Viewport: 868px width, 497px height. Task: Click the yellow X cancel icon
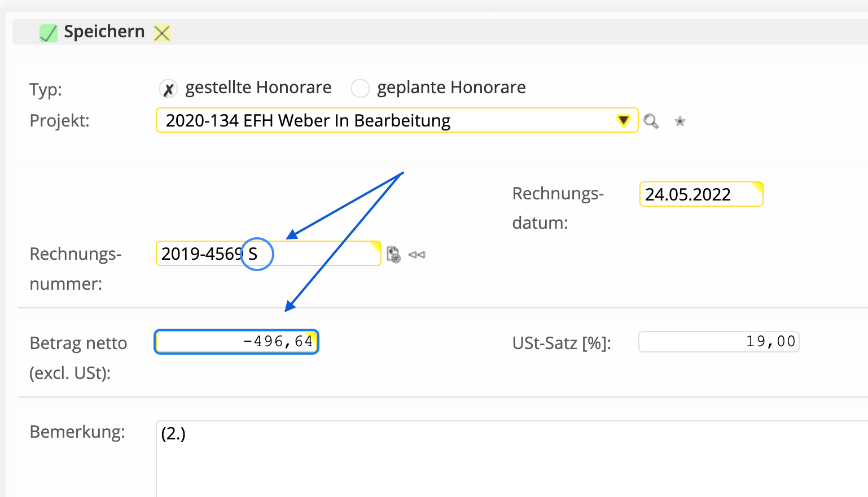[x=162, y=33]
